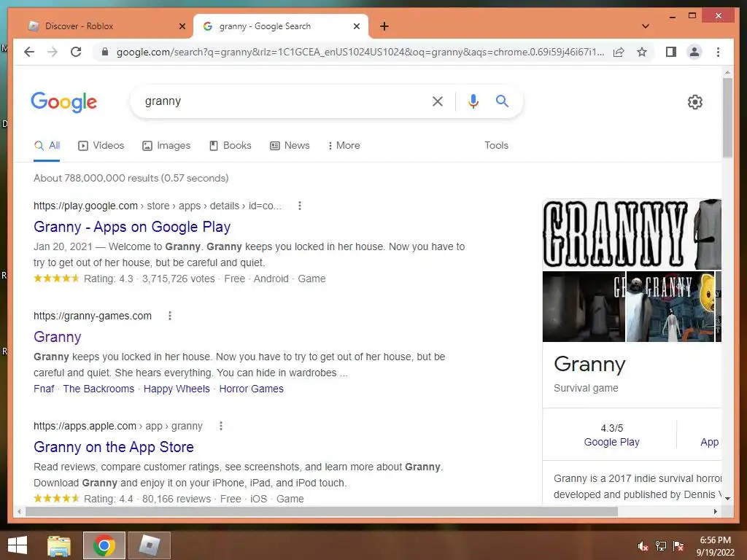Viewport: 747px width, 560px height.
Task: Open Action Center flag icon
Action: click(678, 546)
